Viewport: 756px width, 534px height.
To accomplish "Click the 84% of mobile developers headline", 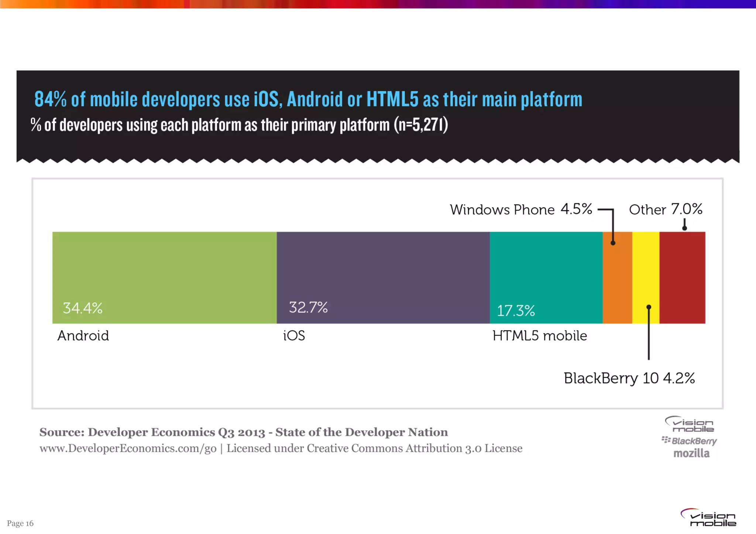I will point(308,99).
